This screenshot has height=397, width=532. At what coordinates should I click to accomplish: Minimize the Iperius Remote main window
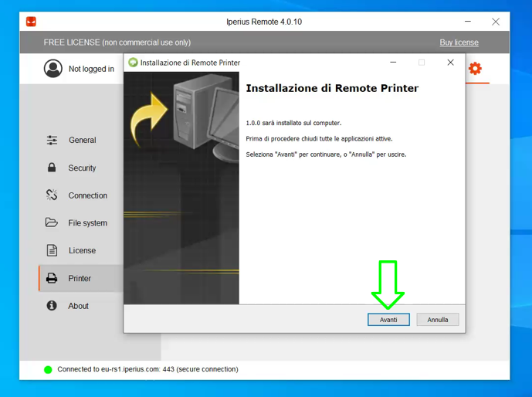pyautogui.click(x=468, y=22)
